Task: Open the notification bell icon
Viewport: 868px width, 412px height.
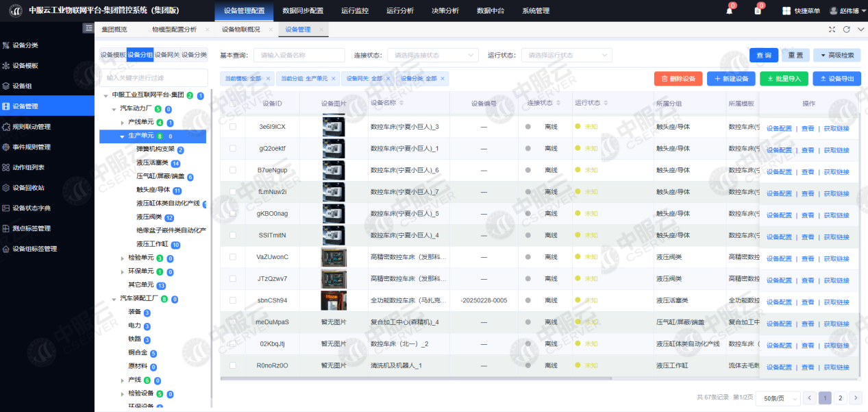Action: click(729, 11)
